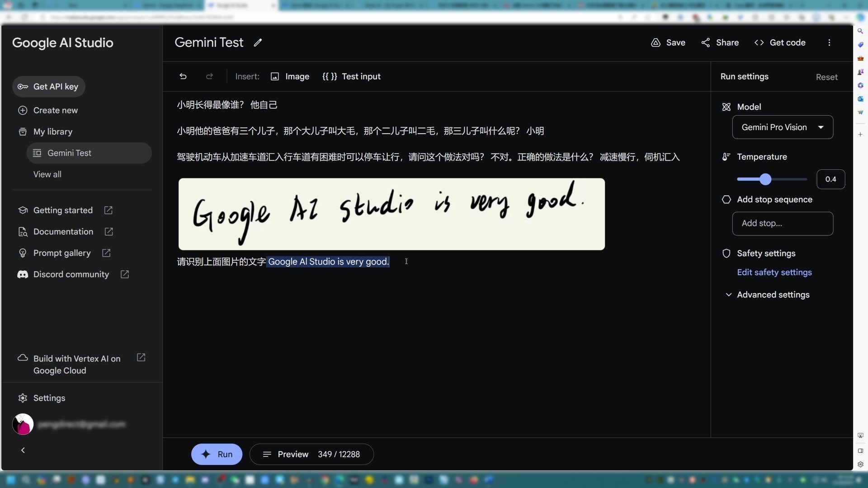View all library prompts
Image resolution: width=868 pixels, height=488 pixels.
[47, 174]
